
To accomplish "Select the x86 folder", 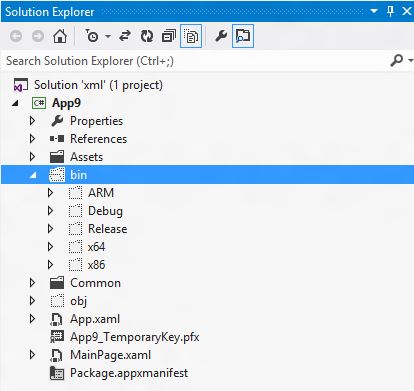I will [x=97, y=265].
